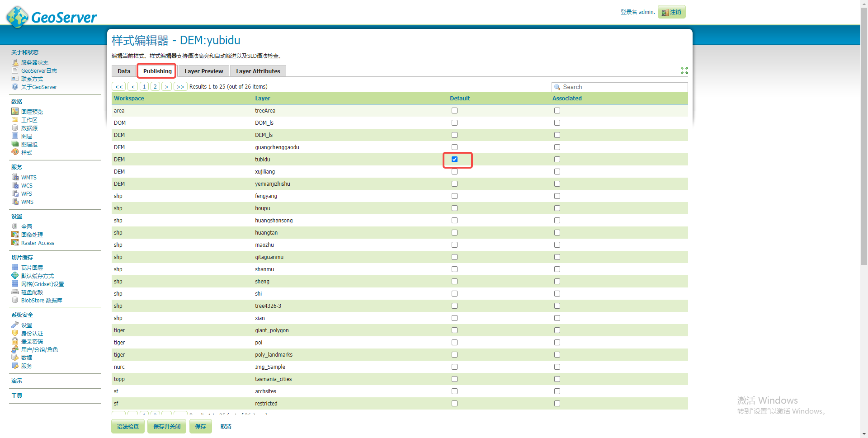868x438 pixels.
Task: Sort table by Workspace column
Action: [129, 98]
